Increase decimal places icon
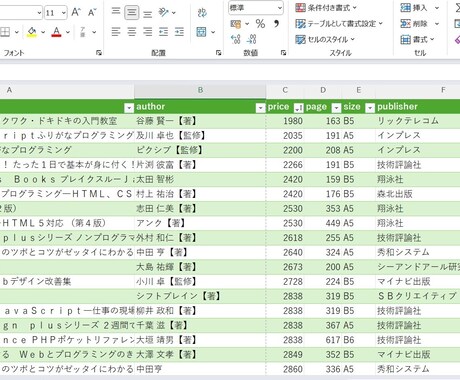This screenshot has width=460, height=380. [236, 39]
